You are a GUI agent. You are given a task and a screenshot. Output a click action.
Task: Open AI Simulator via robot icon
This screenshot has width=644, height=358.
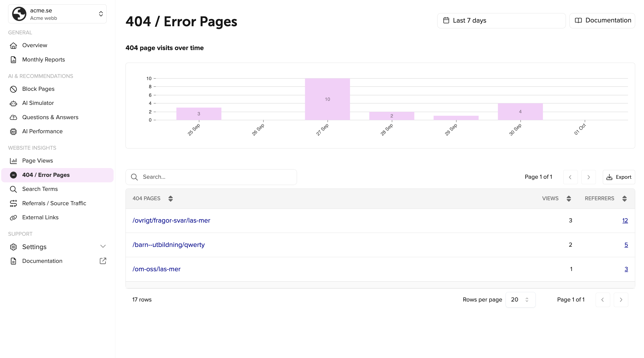13,103
